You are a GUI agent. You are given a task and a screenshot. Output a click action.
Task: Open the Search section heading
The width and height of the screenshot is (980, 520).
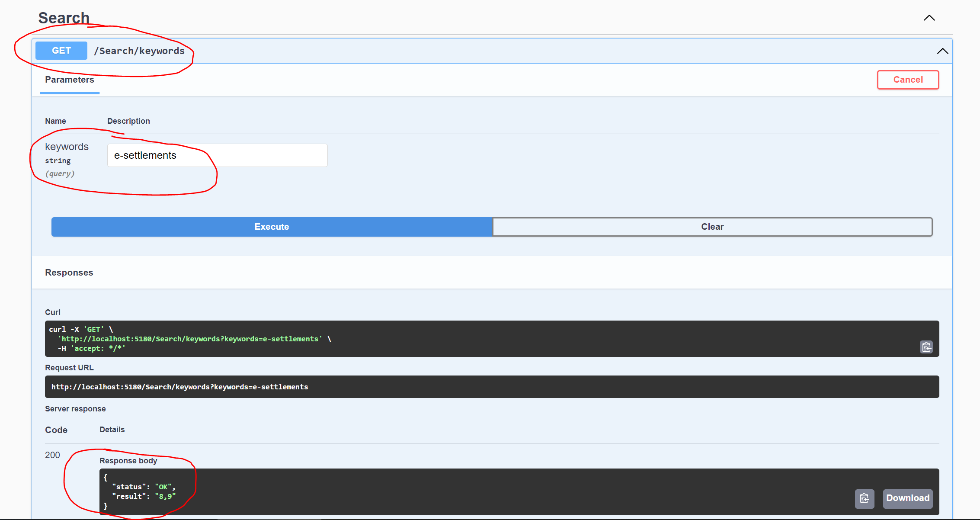63,18
